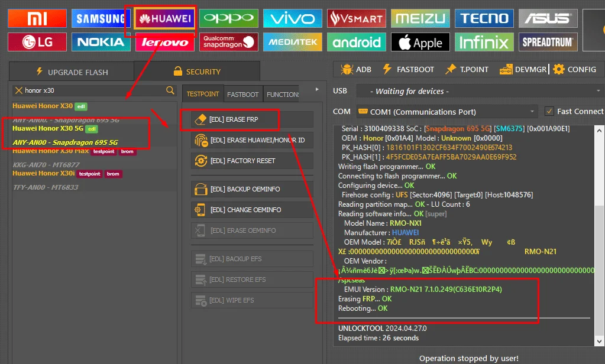Viewport: 605px width, 364px height.
Task: Click the EMUI Version log line
Action: pos(423,289)
